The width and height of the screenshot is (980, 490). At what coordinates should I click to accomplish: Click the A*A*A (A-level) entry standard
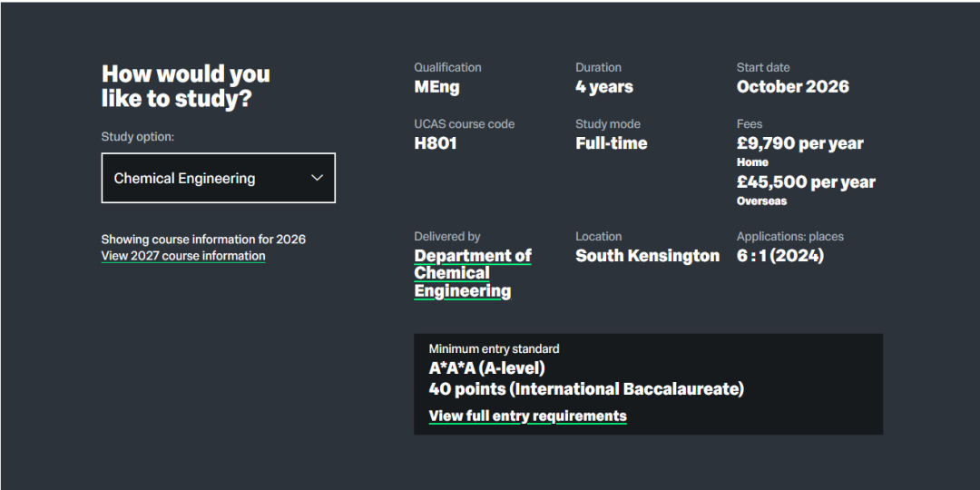[x=486, y=368]
